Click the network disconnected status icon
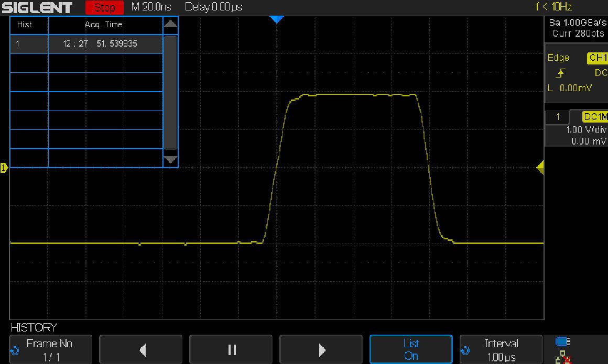Viewport: 608px width, 364px height. pyautogui.click(x=563, y=357)
